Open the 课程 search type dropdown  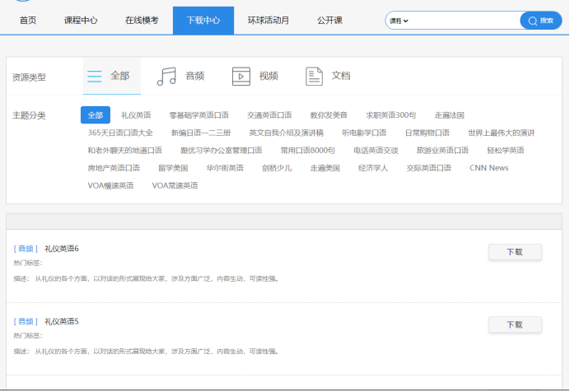click(399, 21)
